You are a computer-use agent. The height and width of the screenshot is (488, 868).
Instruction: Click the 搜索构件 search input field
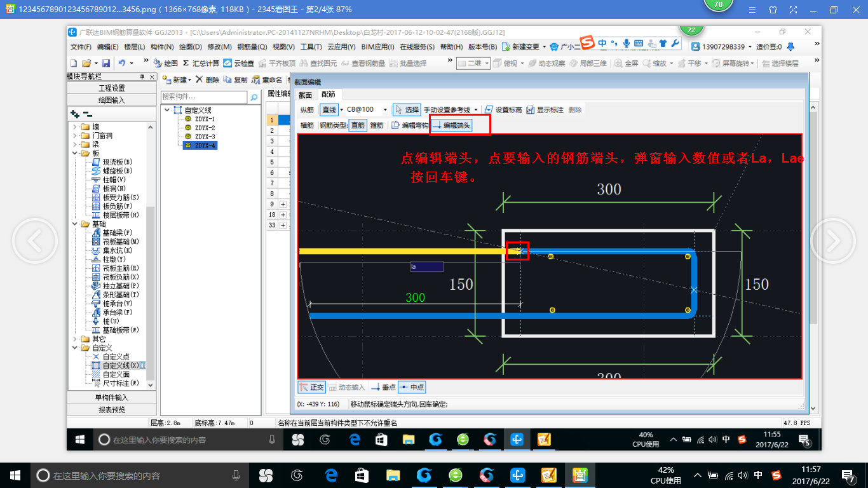click(204, 97)
